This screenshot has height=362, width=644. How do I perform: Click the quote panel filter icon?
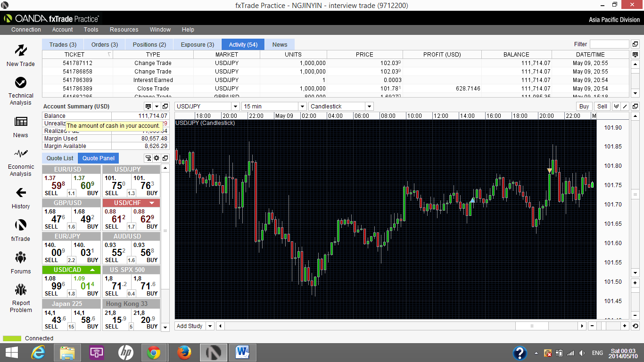148,158
